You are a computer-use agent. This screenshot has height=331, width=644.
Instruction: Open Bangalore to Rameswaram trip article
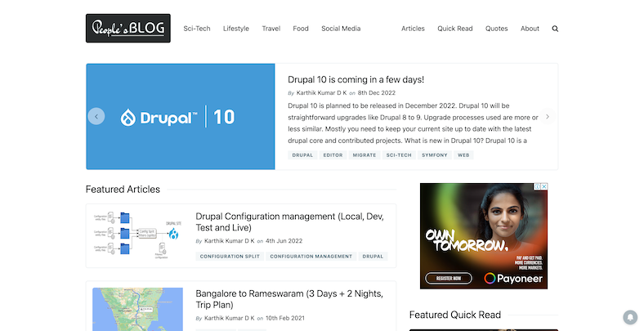click(289, 298)
